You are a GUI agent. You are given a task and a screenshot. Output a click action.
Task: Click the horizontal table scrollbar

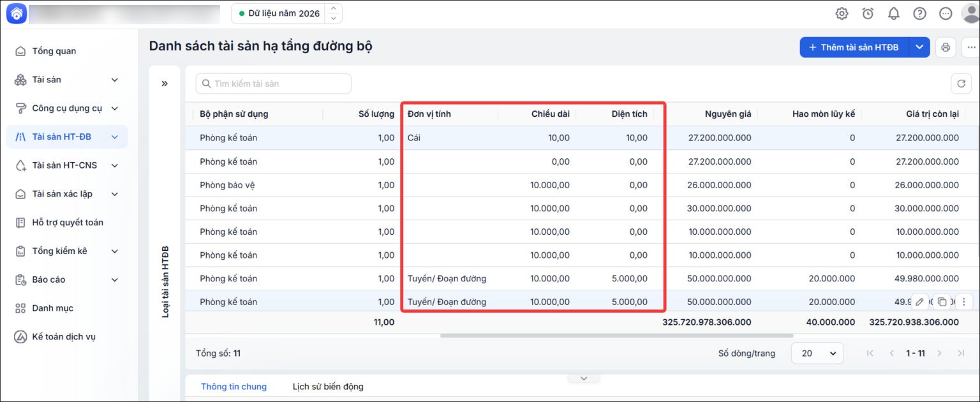coord(617,335)
